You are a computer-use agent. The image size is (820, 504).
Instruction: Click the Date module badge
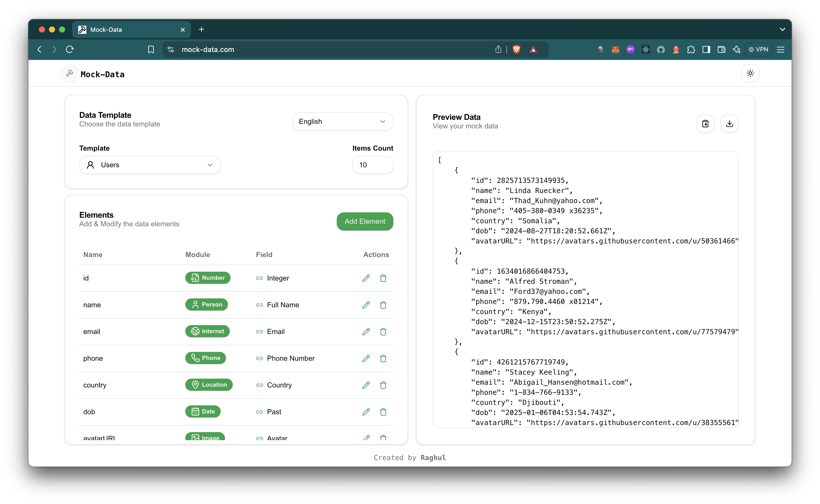click(203, 411)
